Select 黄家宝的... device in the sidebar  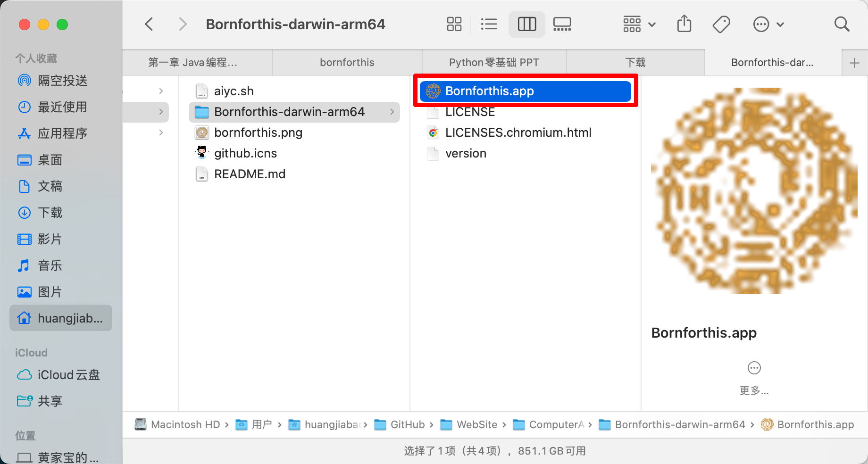(x=61, y=457)
